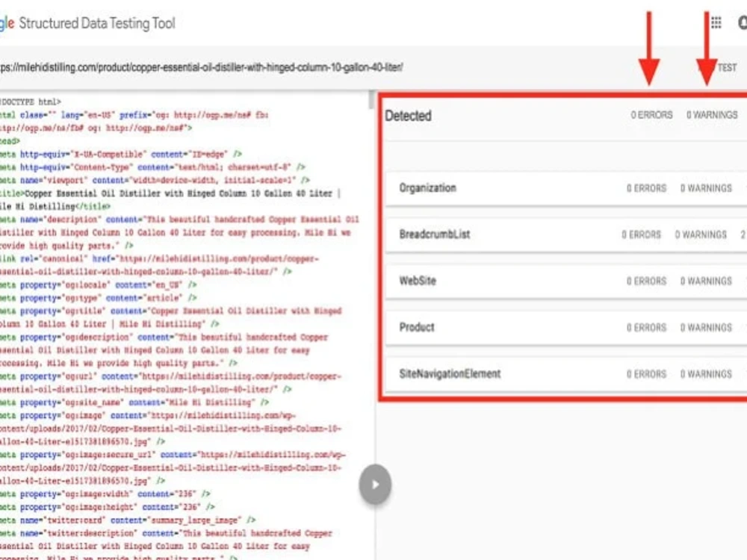This screenshot has height=560, width=747.
Task: Expand the Product result row
Action: (x=566, y=327)
